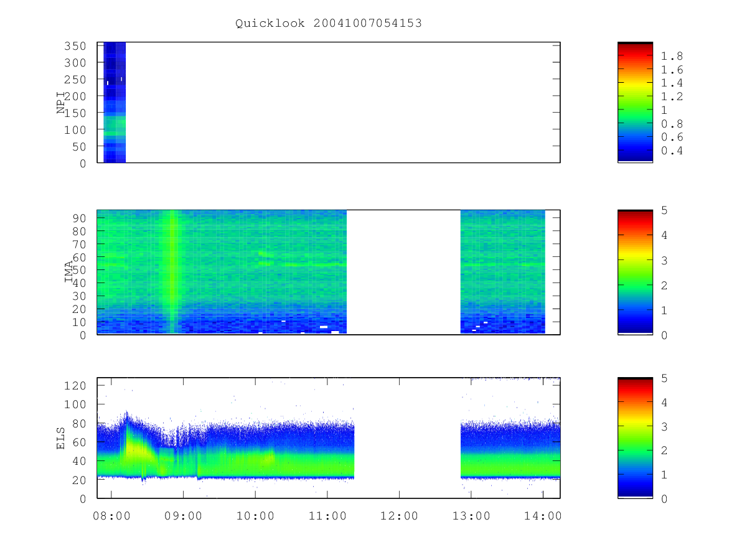747x560 pixels.
Task: Click the second IMA data block after 13:00
Action: [x=503, y=272]
